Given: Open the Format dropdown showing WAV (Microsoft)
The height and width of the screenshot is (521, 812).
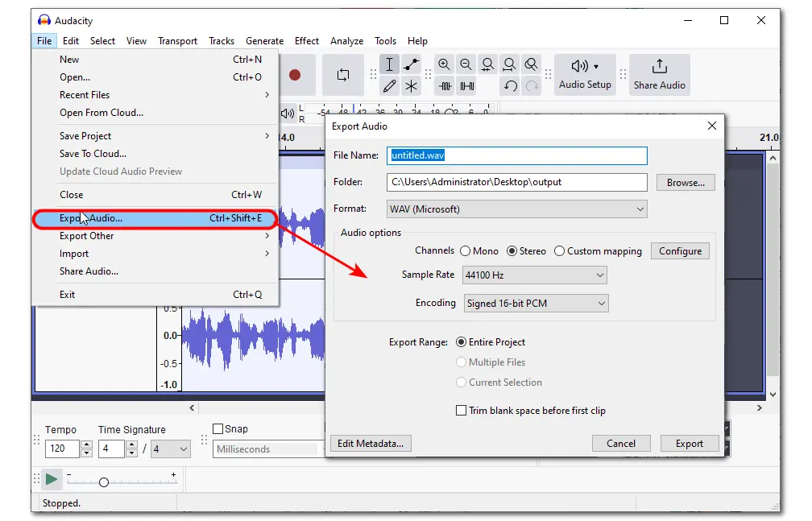Looking at the screenshot, I should pos(516,209).
